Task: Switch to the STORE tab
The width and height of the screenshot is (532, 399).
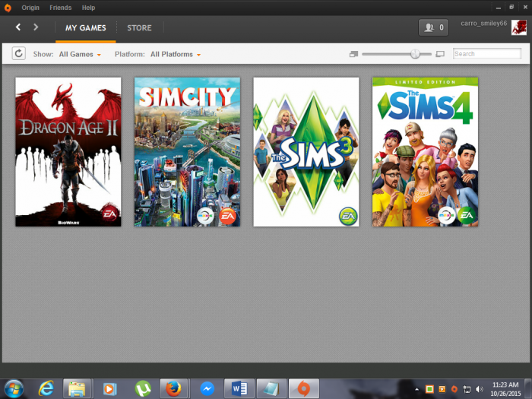Action: pyautogui.click(x=139, y=28)
